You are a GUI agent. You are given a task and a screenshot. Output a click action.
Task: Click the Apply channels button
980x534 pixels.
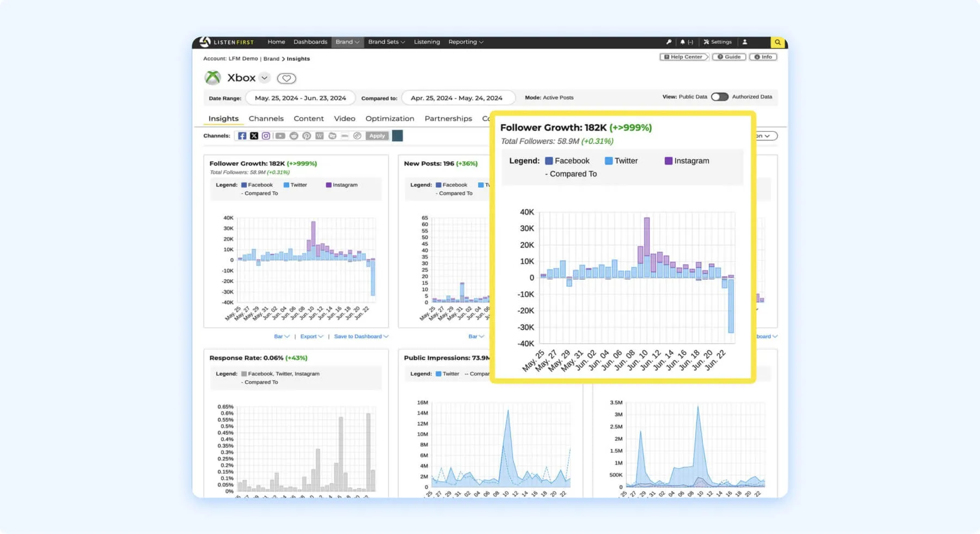377,136
